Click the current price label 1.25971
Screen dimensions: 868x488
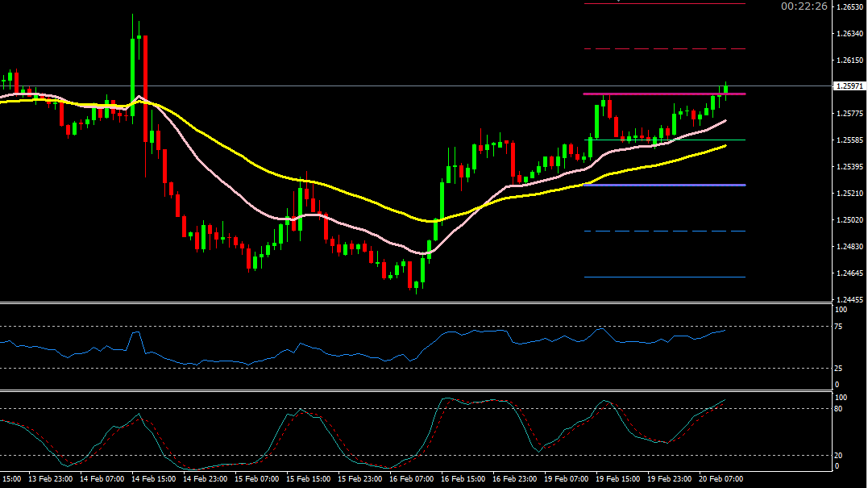pos(849,86)
